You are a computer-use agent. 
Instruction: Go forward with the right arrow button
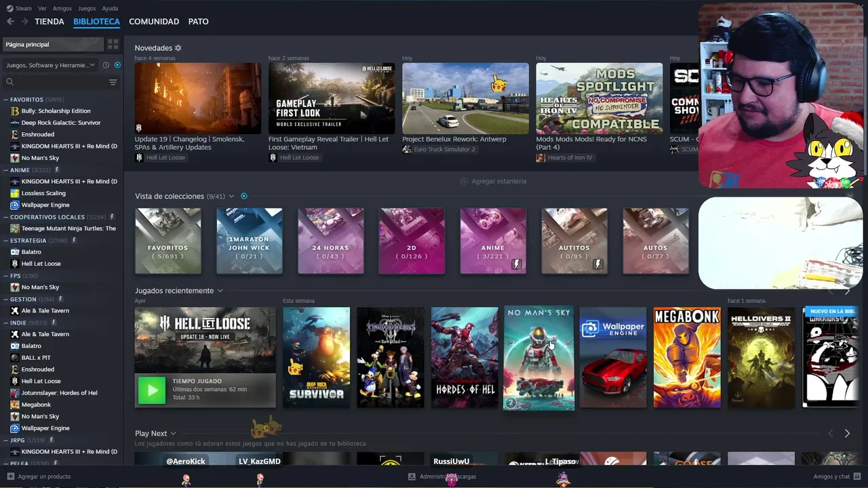(24, 22)
